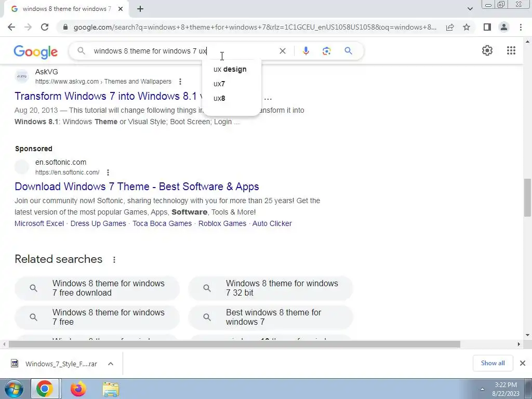Screen dimensions: 532x399
Task: Open the Auto Clicker sitelink
Action: 272,223
